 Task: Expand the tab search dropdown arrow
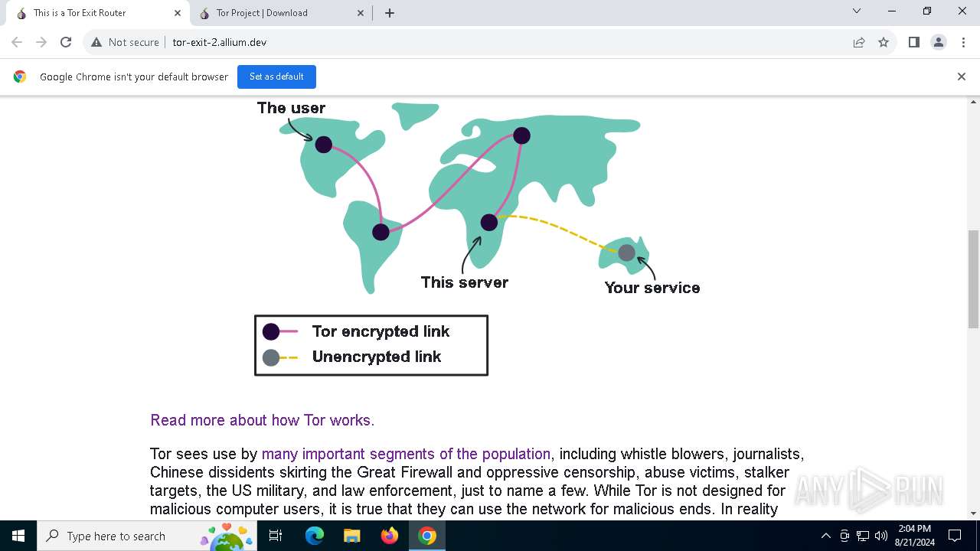857,11
